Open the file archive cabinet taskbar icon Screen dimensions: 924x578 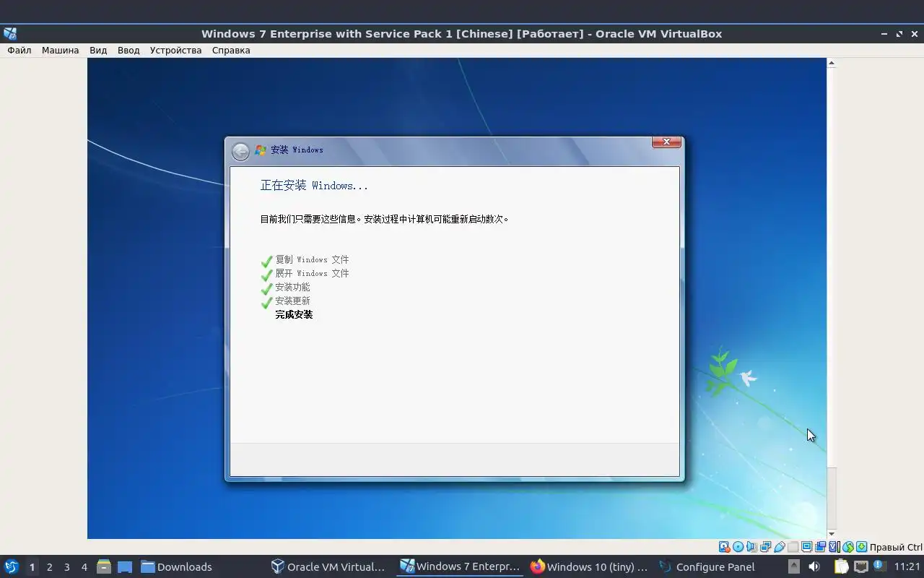pos(103,566)
